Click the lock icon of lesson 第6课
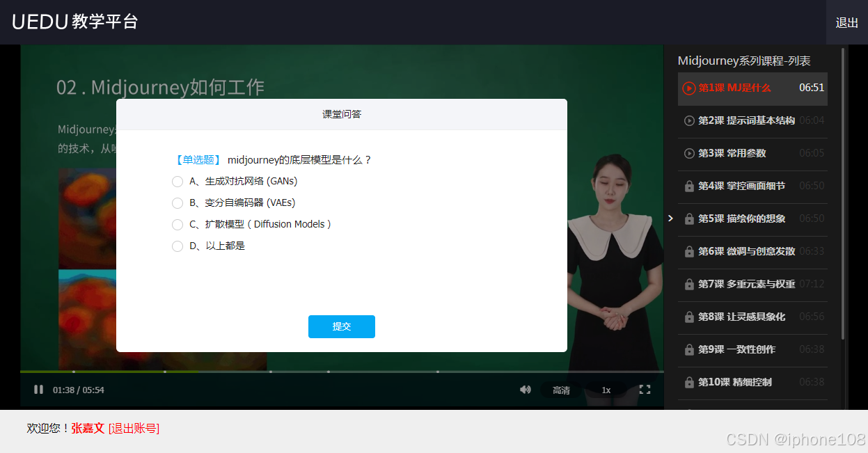Image resolution: width=868 pixels, height=453 pixels. pyautogui.click(x=690, y=251)
